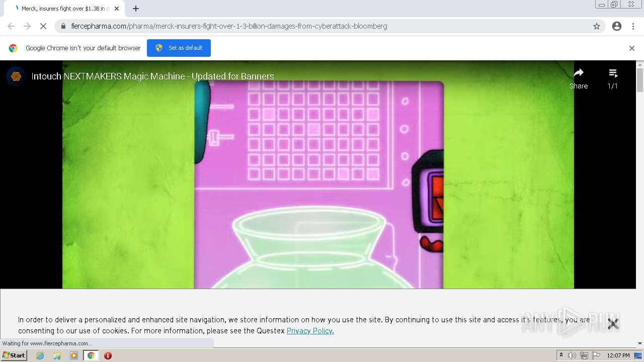Minimize the Chrome window
This screenshot has width=644, height=362.
[x=602, y=5]
